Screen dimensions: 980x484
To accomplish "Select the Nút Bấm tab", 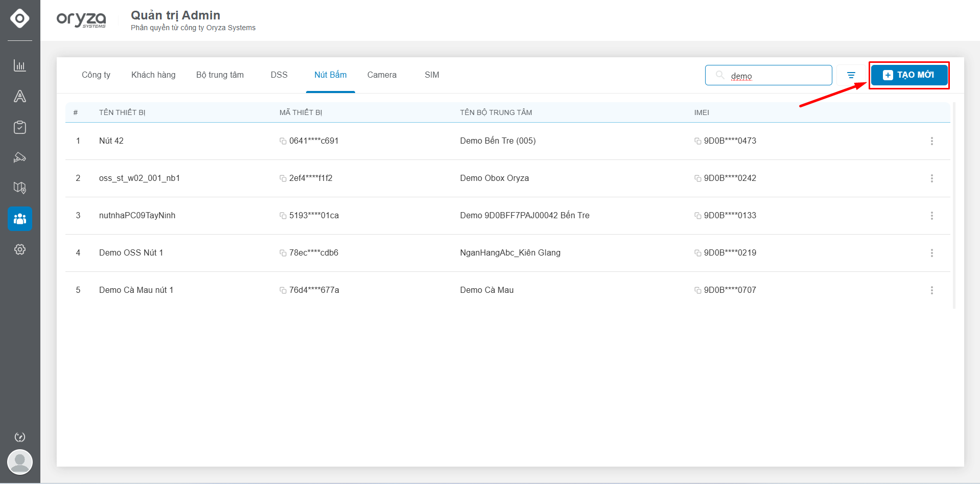I will tap(331, 75).
